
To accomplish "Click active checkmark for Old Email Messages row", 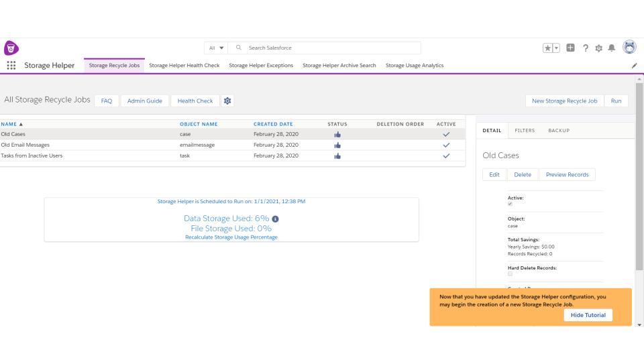I will pos(446,145).
